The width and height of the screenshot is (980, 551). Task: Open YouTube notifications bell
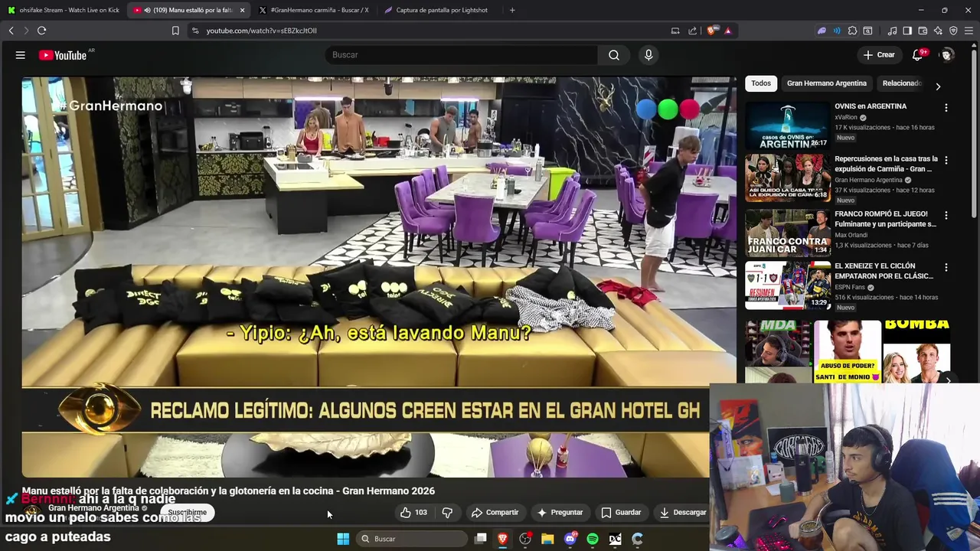[917, 55]
